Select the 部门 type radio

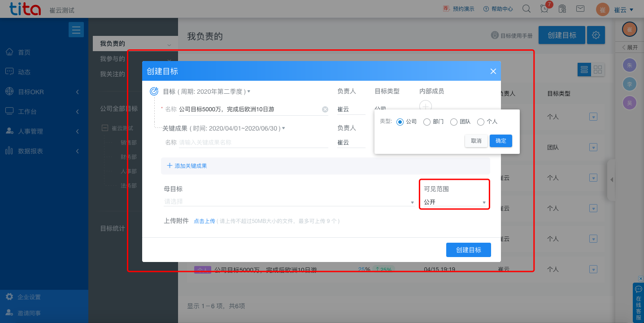point(427,122)
